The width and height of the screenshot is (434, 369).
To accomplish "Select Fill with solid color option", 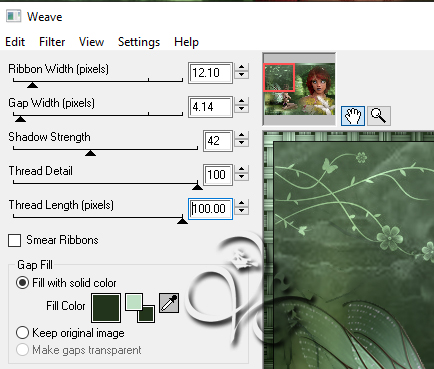I will pos(22,283).
